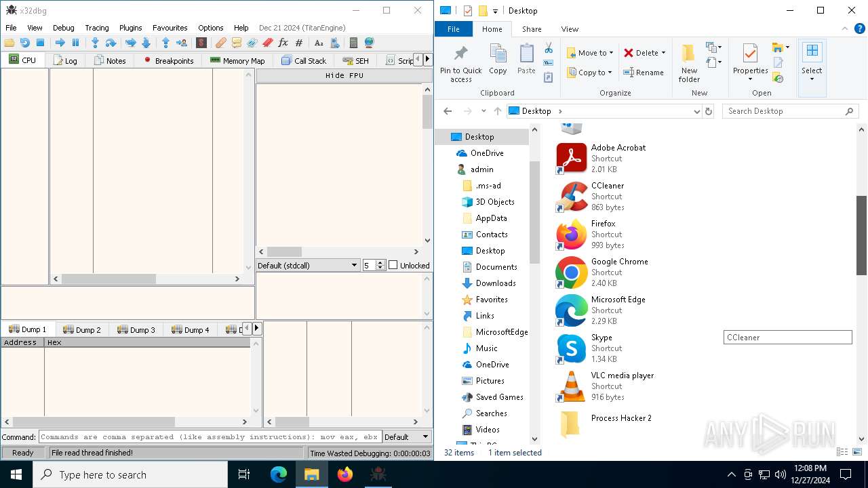868x488 pixels.
Task: Click the Paste shortcut icon in Explorer ribbon
Action: tap(549, 77)
